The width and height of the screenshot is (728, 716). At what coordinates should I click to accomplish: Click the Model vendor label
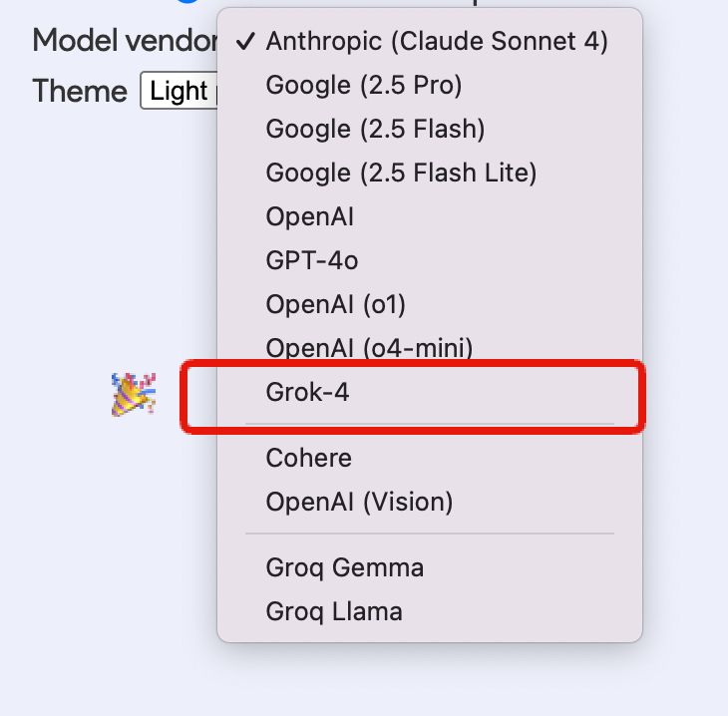[x=124, y=41]
